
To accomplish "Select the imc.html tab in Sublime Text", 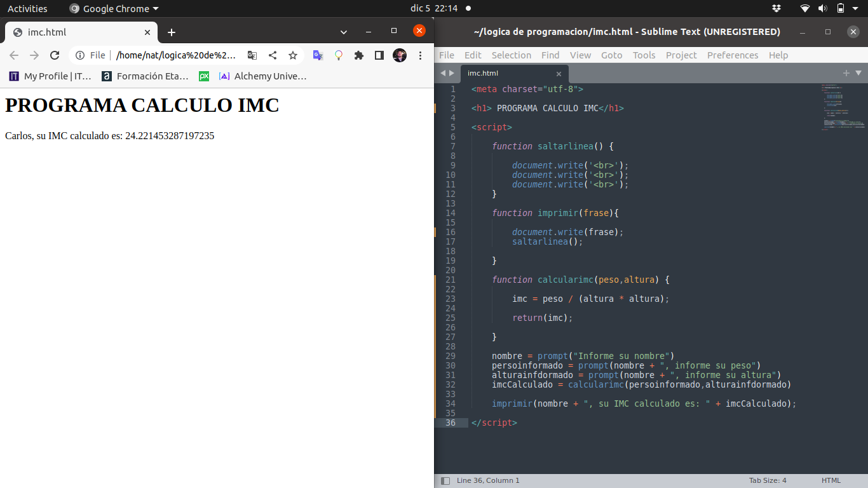I will 514,73.
